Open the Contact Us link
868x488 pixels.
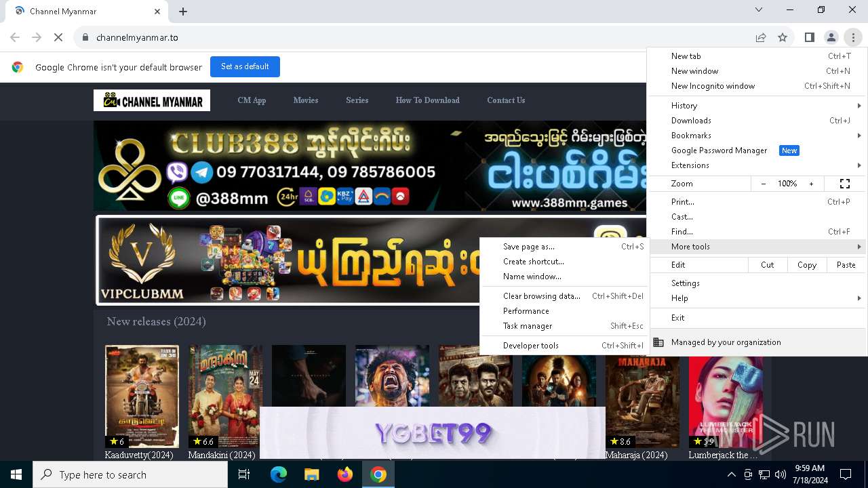pyautogui.click(x=506, y=100)
